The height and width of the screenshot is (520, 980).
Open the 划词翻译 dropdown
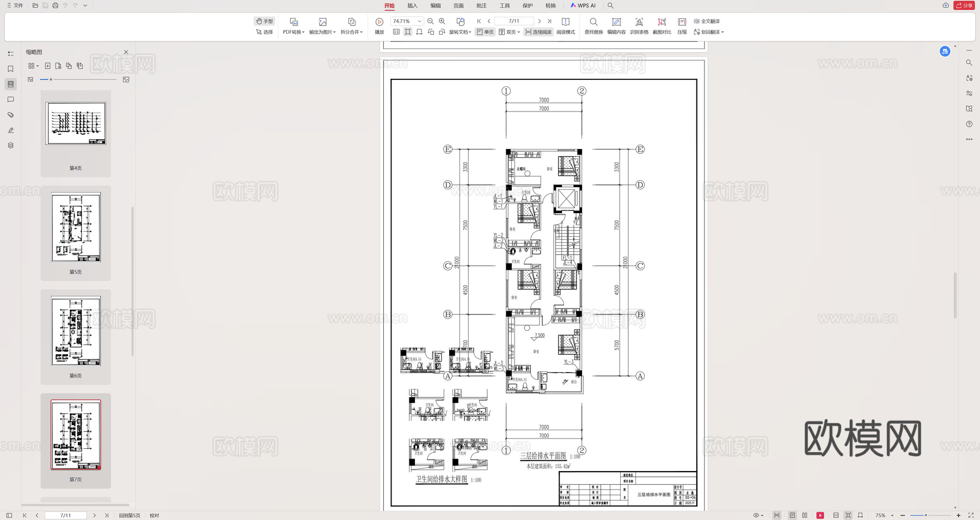[709, 32]
